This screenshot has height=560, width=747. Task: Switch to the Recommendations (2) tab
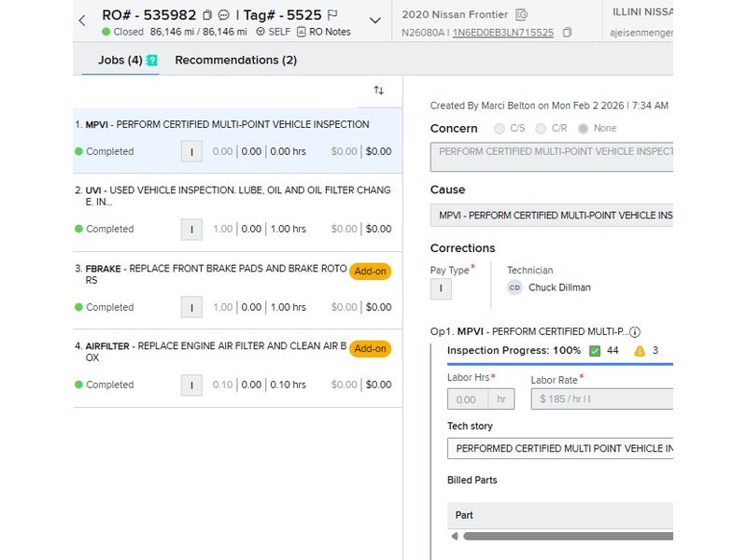coord(235,60)
